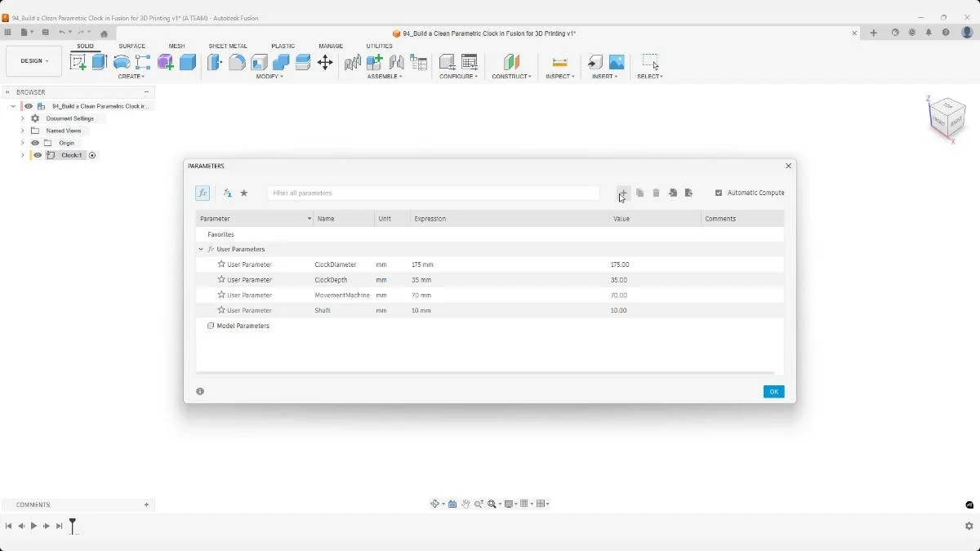980x551 pixels.
Task: Expand the Named Views node
Action: (23, 131)
